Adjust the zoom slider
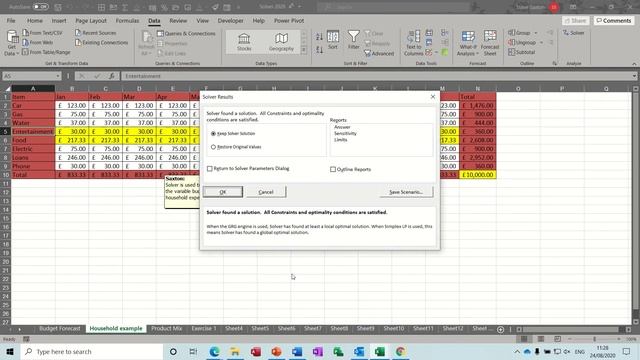Viewport: 640px width, 360px height. click(x=594, y=339)
